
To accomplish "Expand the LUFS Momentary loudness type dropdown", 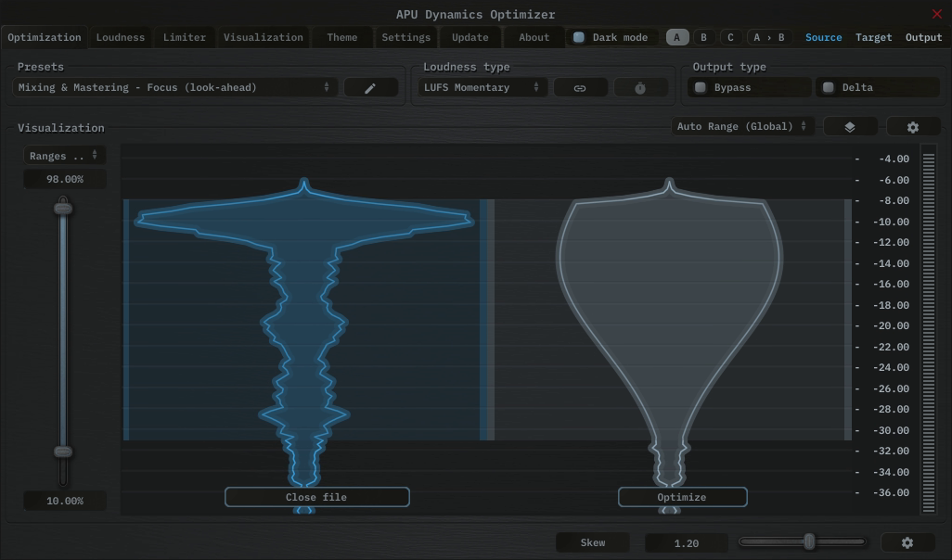I will coord(482,88).
